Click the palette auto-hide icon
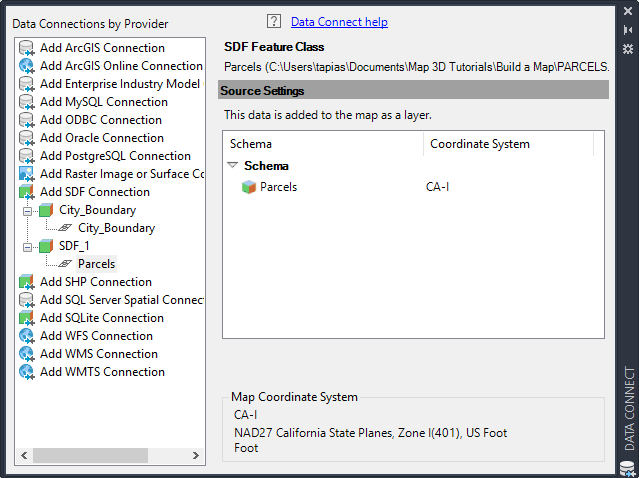 click(x=628, y=30)
